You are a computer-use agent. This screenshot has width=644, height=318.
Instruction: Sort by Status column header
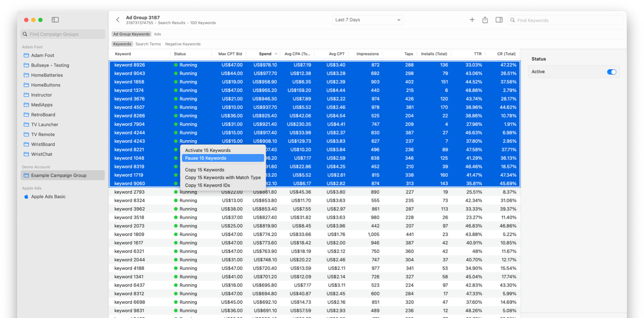[180, 54]
